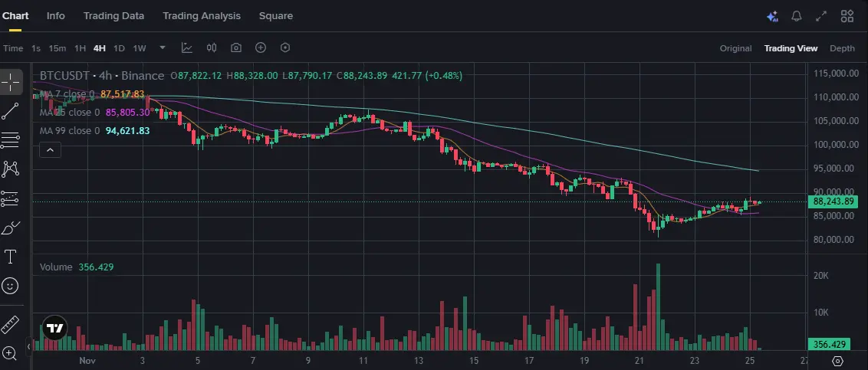Open the Trading Data tab
Viewport: 868px width, 370px height.
click(x=113, y=15)
